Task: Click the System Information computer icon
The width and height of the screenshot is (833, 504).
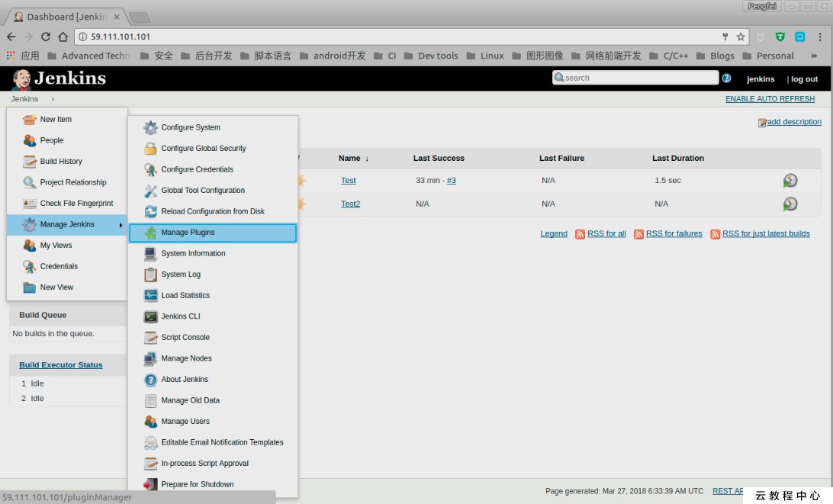Action: point(151,253)
